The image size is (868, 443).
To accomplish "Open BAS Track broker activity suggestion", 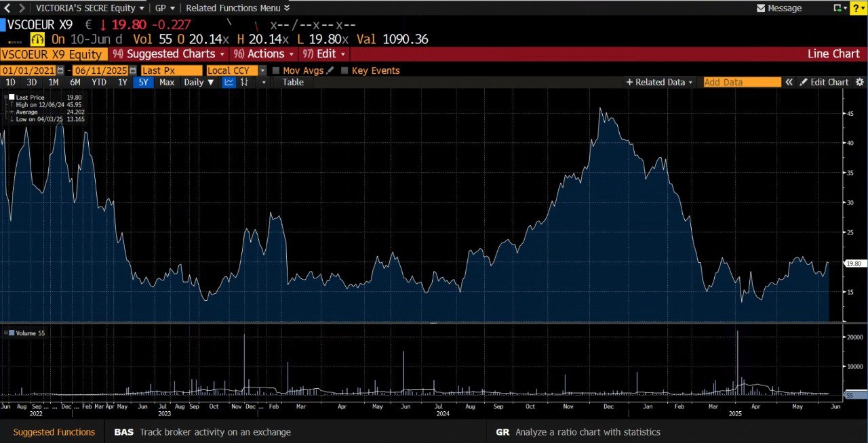I will coord(202,431).
